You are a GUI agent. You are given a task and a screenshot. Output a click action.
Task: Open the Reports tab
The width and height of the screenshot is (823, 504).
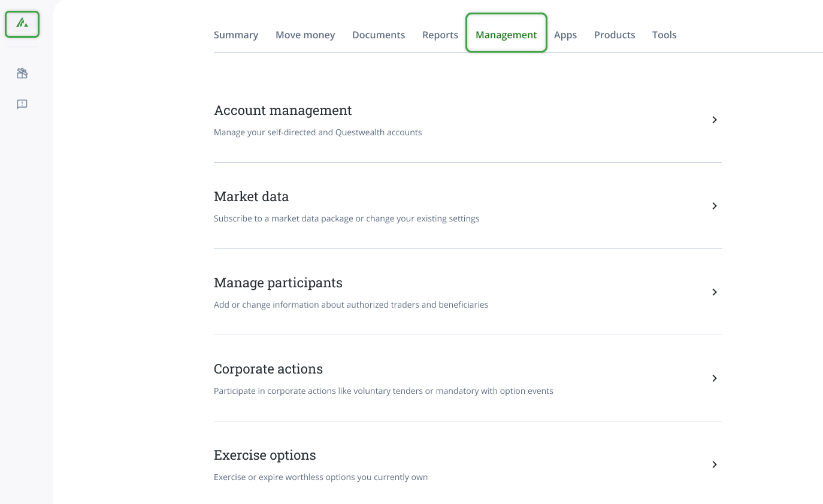pyautogui.click(x=440, y=35)
